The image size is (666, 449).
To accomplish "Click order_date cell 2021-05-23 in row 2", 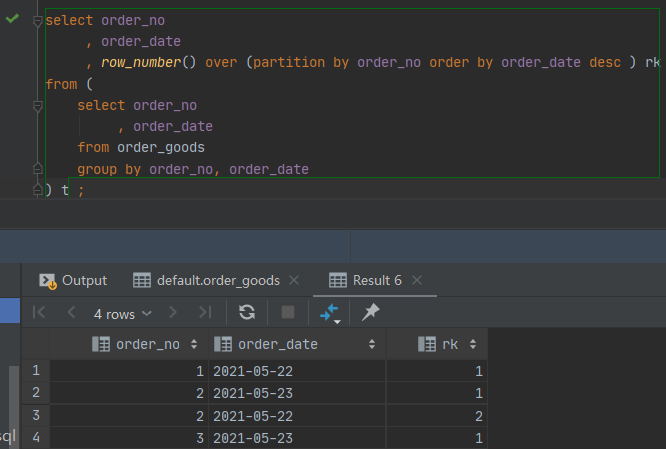I will pos(297,393).
